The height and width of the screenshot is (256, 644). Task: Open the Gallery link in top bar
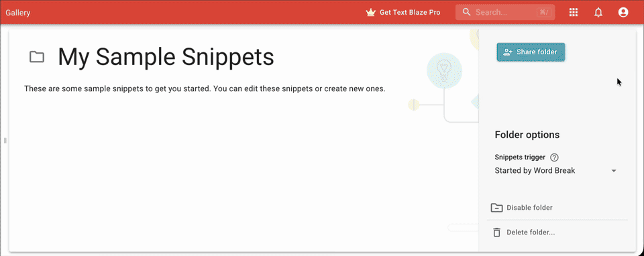[x=17, y=12]
